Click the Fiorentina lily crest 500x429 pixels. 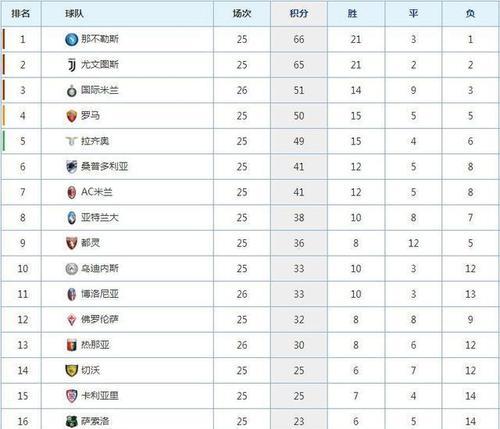pos(71,320)
